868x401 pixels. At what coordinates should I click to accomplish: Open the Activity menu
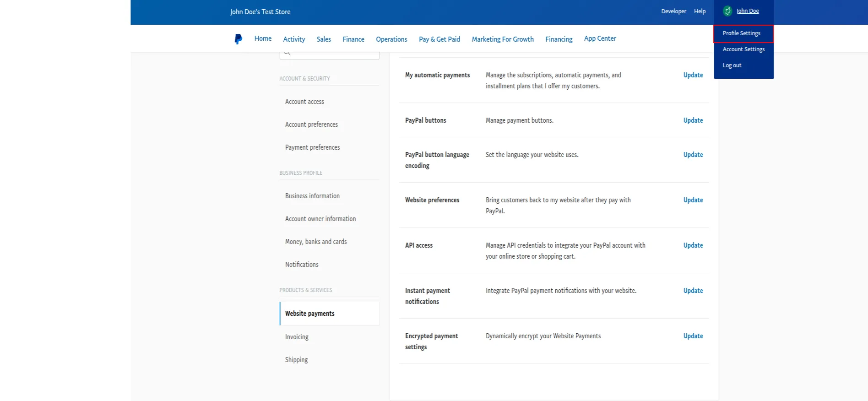point(294,39)
